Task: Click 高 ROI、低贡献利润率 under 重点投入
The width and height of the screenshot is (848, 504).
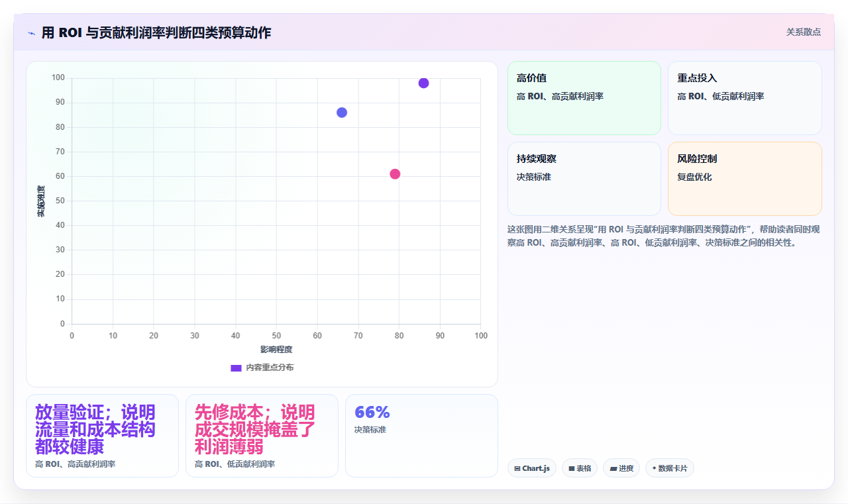Action: [x=720, y=96]
